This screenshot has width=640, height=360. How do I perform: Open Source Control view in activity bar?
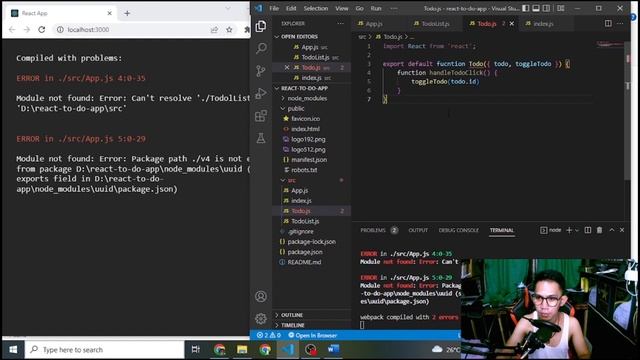(261, 71)
